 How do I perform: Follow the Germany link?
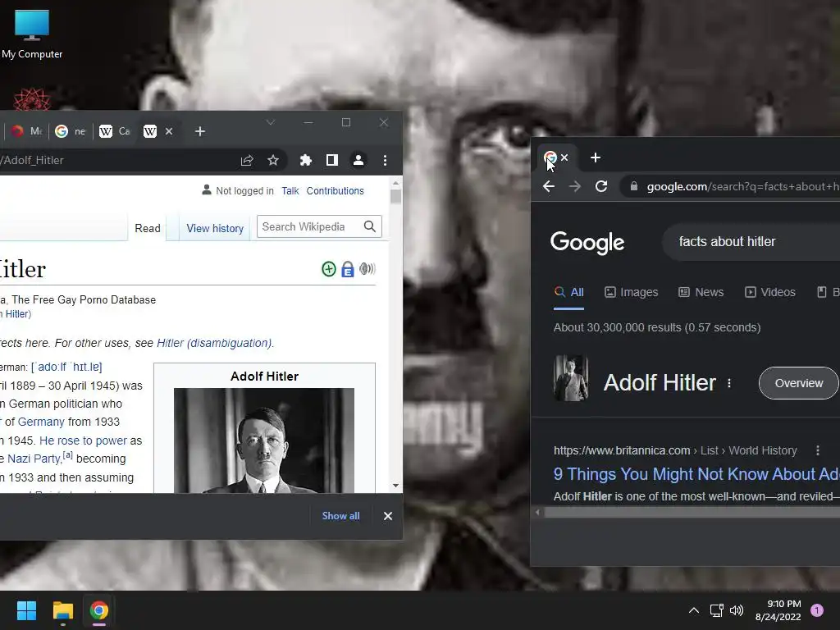pos(41,422)
